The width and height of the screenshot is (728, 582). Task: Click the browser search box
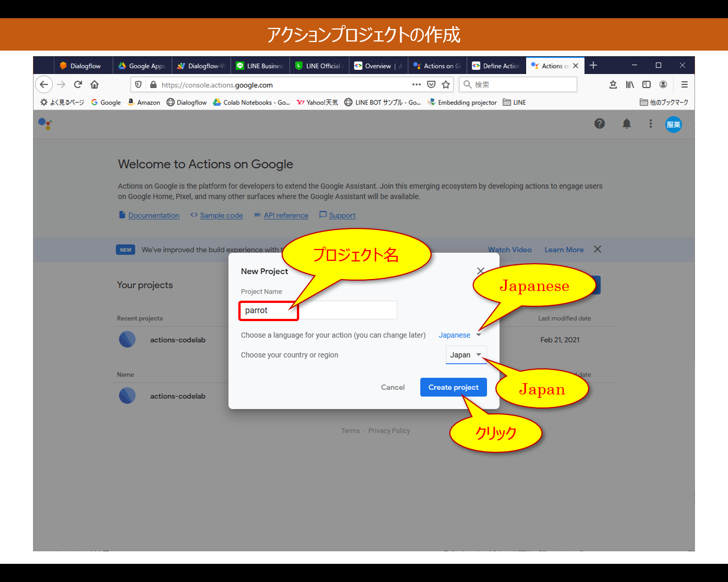(x=518, y=84)
